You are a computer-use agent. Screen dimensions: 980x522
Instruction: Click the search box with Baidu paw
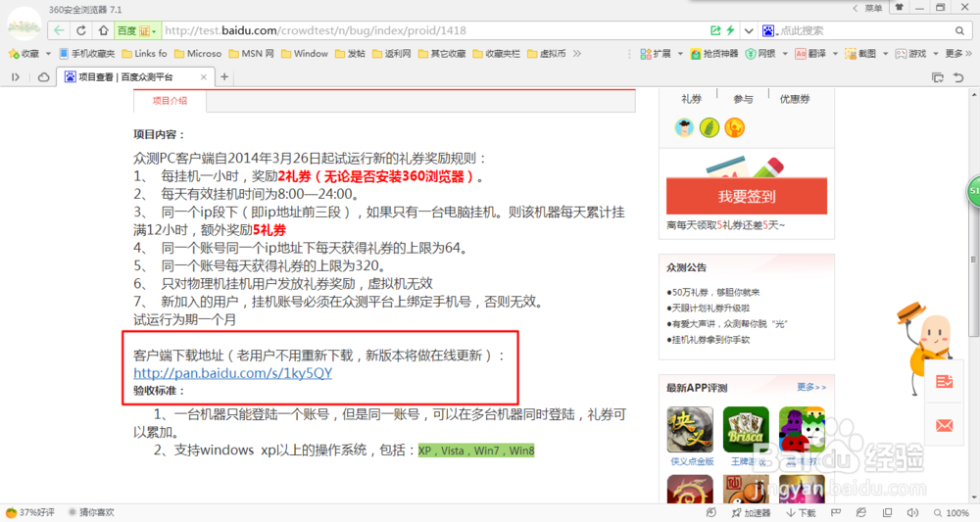(x=857, y=30)
